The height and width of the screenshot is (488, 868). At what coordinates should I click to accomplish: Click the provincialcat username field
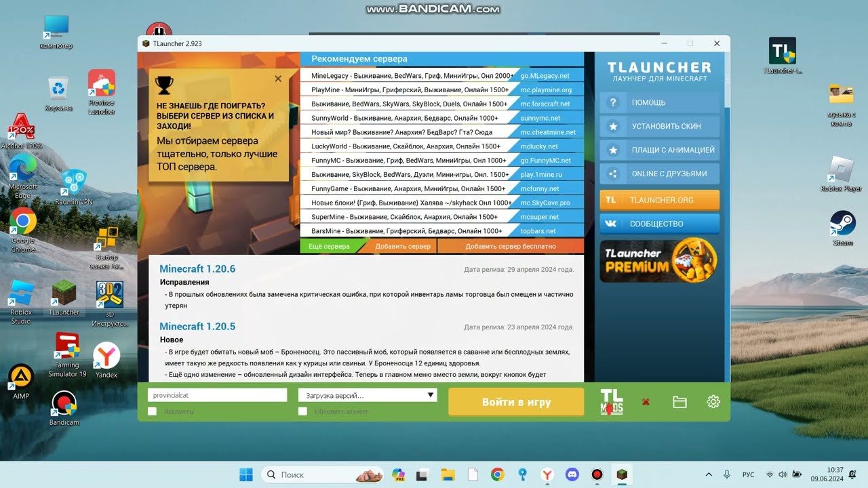pyautogui.click(x=217, y=395)
